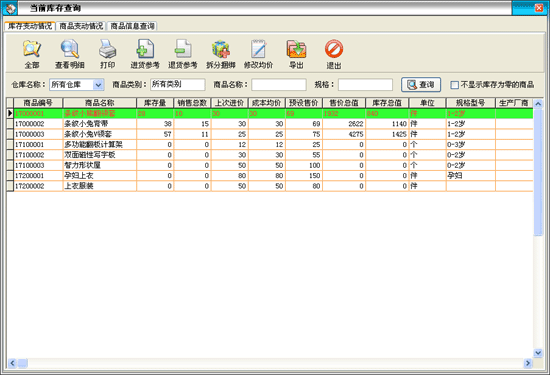Switch to 商品信息查询 tab
The image size is (550, 375).
(132, 26)
